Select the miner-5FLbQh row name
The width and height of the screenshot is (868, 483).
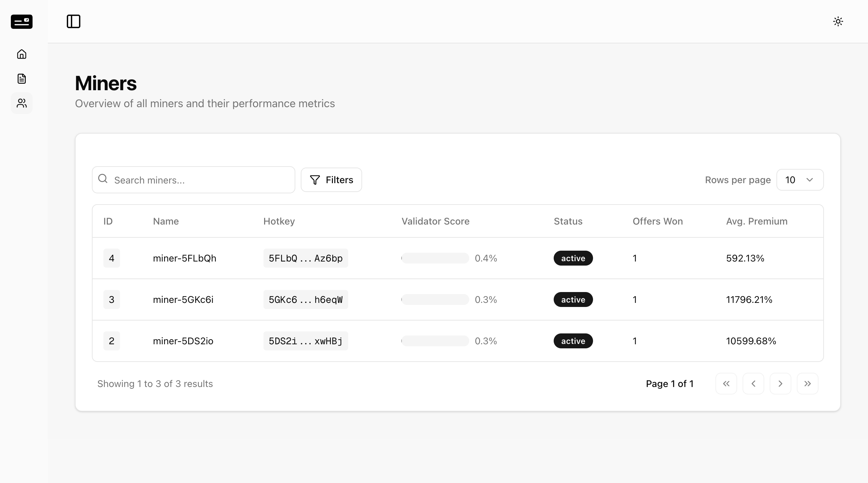click(x=185, y=258)
